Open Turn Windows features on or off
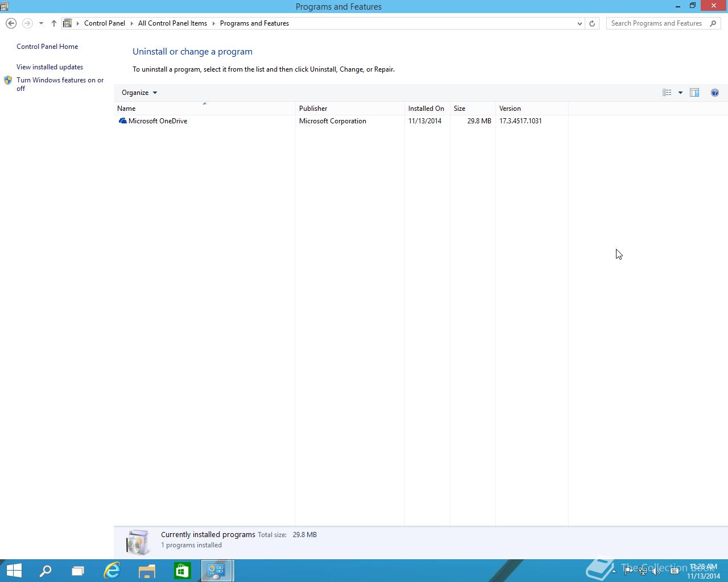Screen dimensions: 728x582 pyautogui.click(x=60, y=84)
